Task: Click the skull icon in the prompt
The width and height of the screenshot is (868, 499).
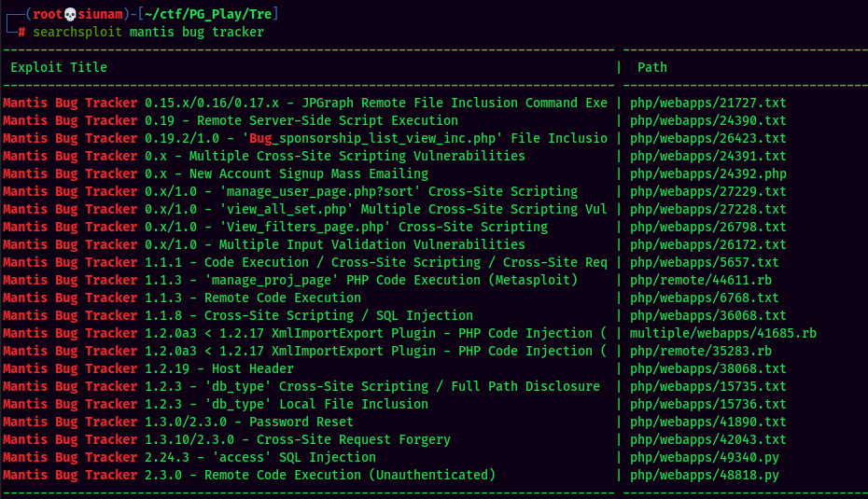Action: click(x=70, y=14)
